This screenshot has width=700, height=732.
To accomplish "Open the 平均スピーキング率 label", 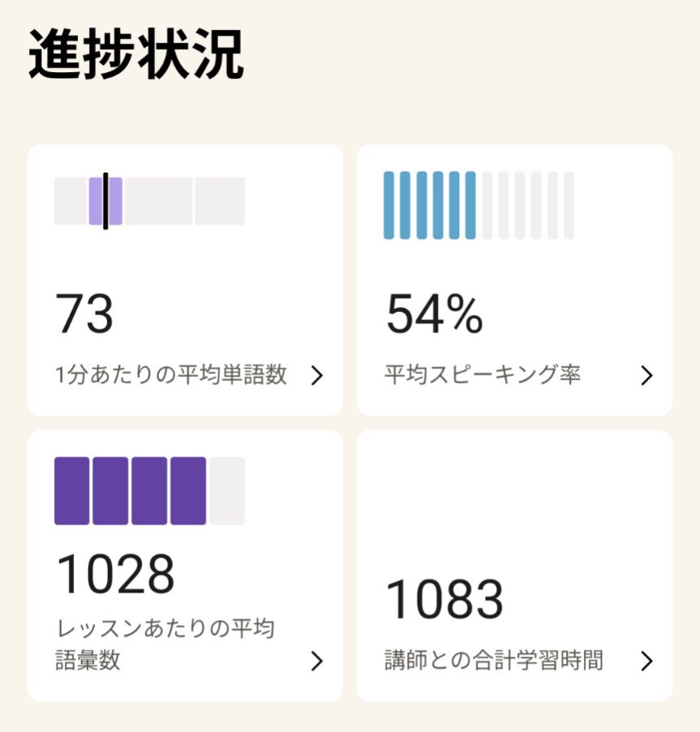I will point(483,375).
